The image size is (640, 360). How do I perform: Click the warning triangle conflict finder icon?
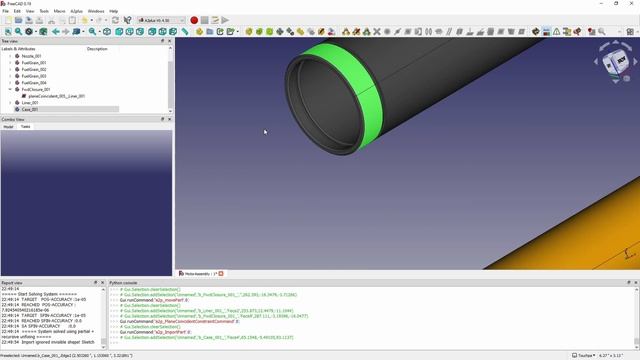557,31
